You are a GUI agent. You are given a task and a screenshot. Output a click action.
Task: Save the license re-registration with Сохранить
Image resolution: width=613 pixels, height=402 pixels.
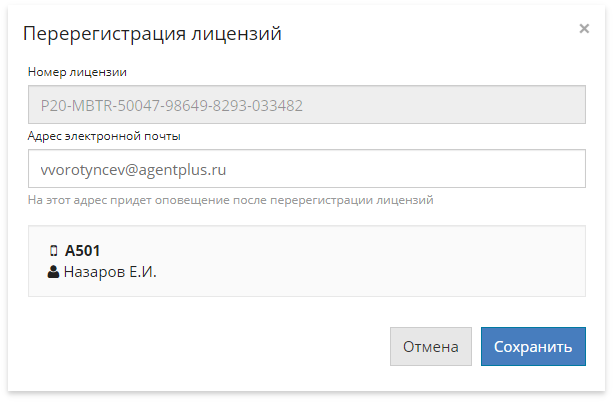[533, 346]
